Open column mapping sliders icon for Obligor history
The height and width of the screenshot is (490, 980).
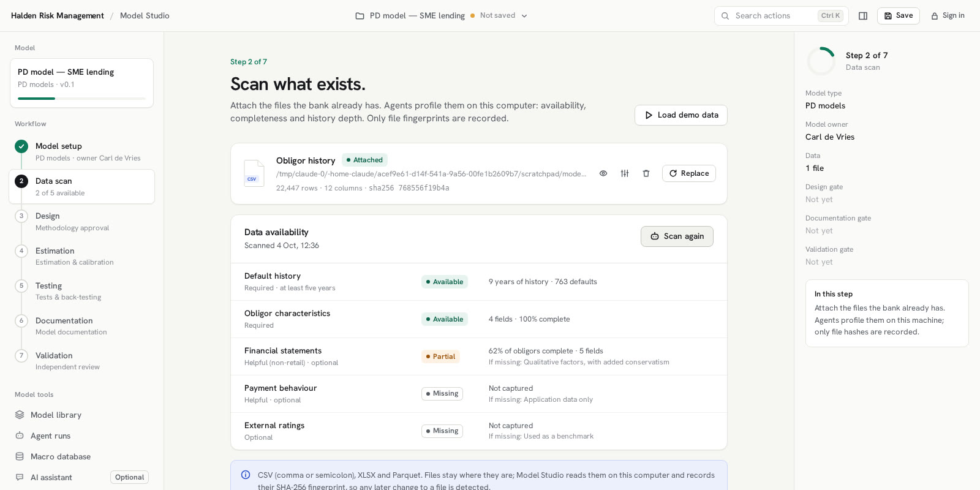pyautogui.click(x=625, y=173)
